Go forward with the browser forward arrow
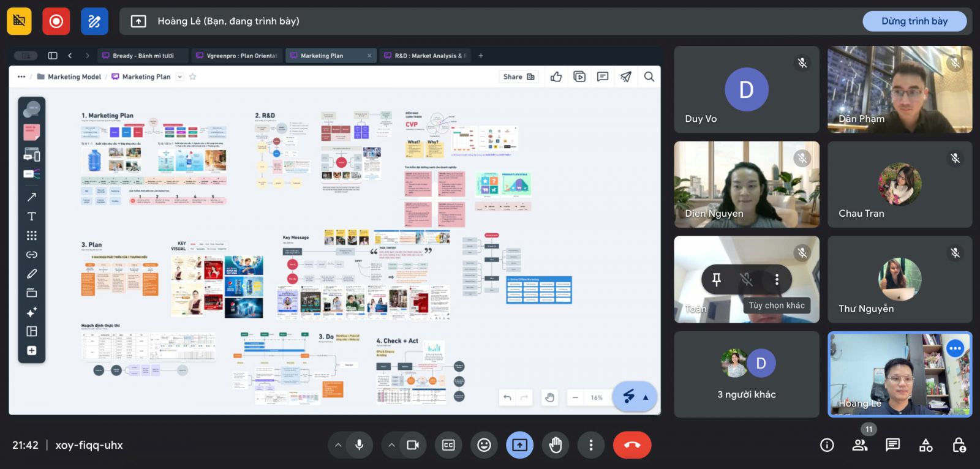Viewport: 980px width, 469px height. pos(87,56)
